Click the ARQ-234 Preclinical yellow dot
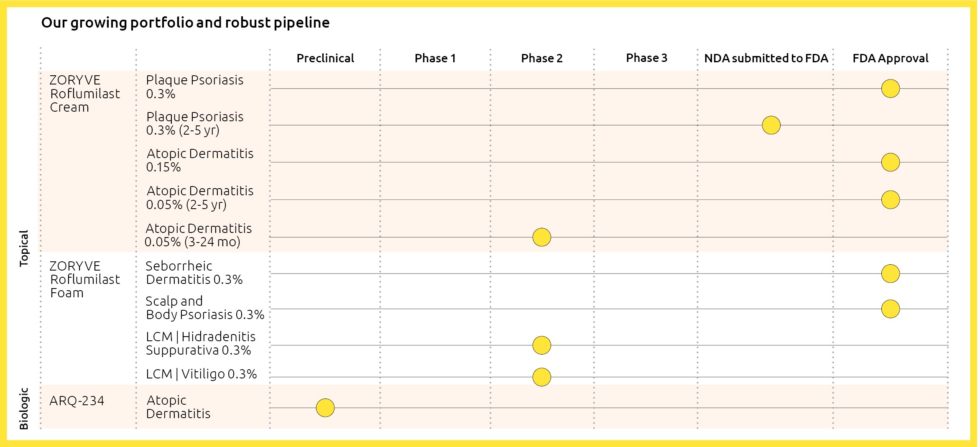The height and width of the screenshot is (447, 980). pos(325,408)
